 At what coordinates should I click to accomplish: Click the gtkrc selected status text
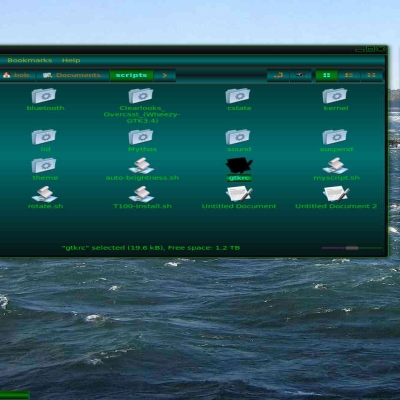tap(151, 248)
